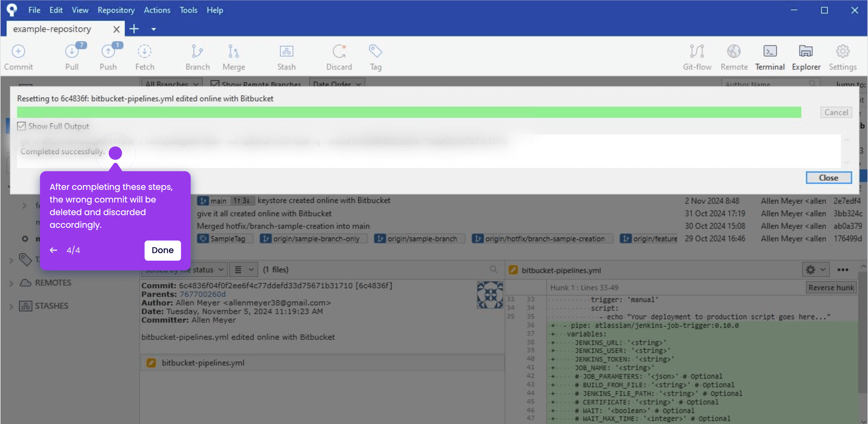This screenshot has height=424, width=868.
Task: Click the REMOTES cloud icon
Action: coord(25,283)
